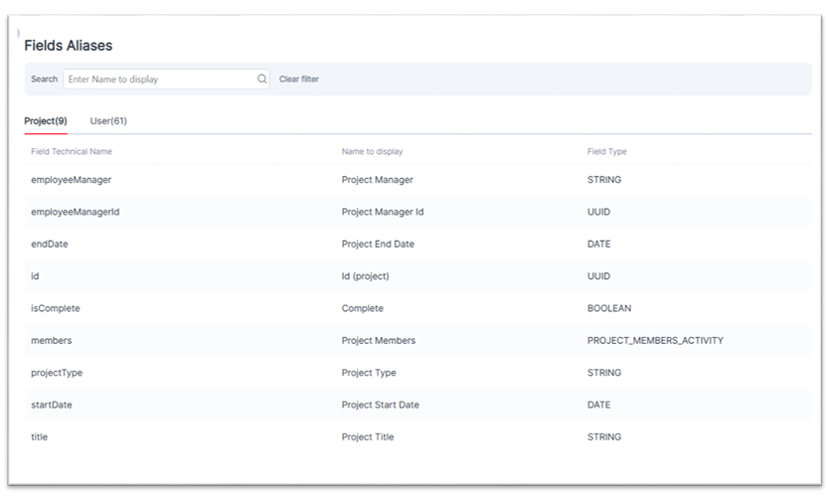The height and width of the screenshot is (504, 829).
Task: Click the Enter Name to display search field
Action: pos(159,80)
